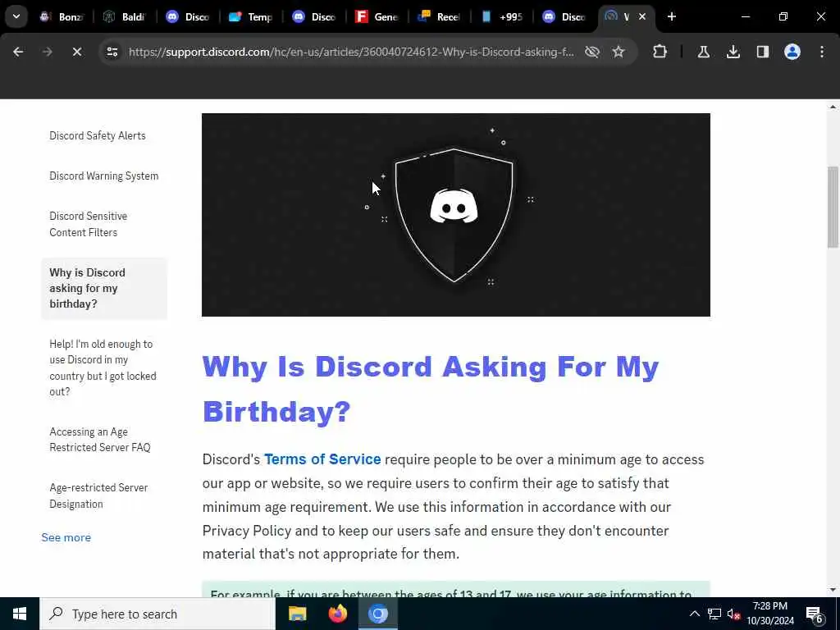The width and height of the screenshot is (840, 630).
Task: Click See more in the sidebar
Action: 66,537
